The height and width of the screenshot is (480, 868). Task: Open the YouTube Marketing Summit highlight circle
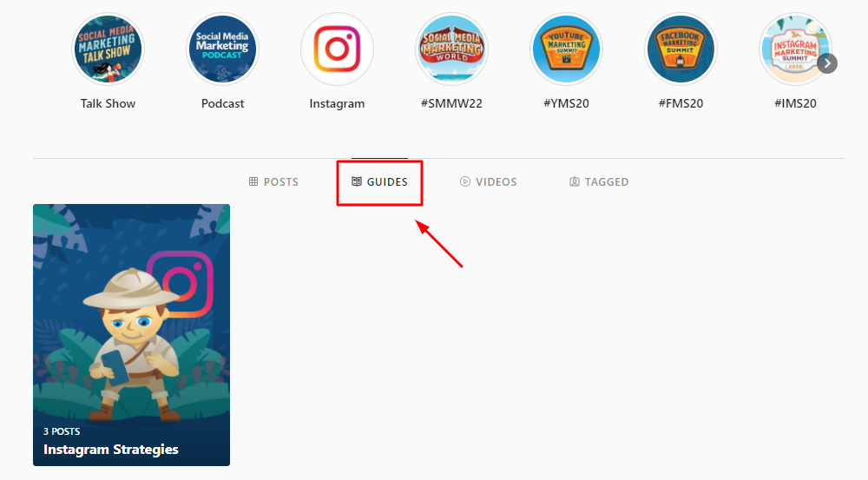click(566, 49)
